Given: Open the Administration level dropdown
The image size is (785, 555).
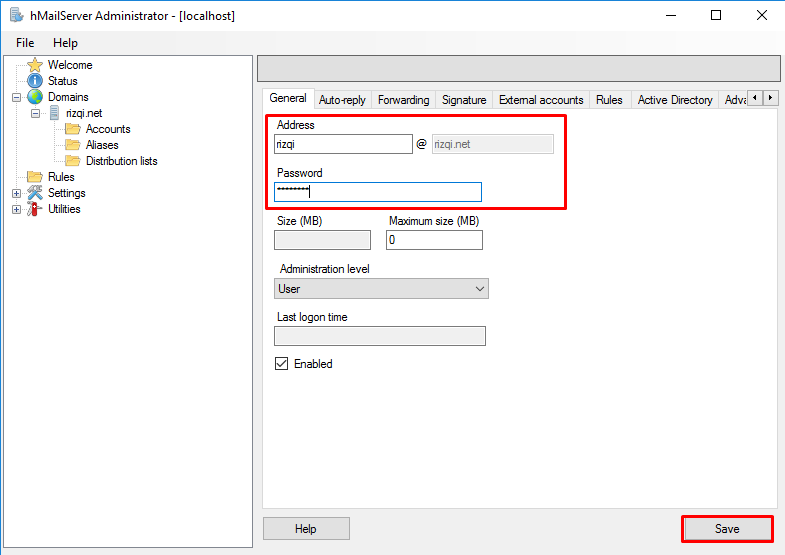Looking at the screenshot, I should click(x=381, y=289).
